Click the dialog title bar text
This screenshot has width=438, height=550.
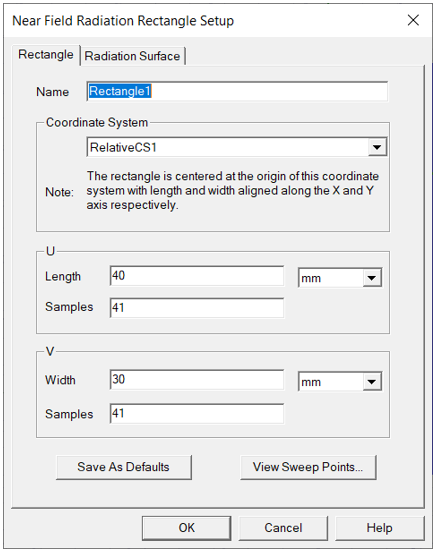coord(123,21)
